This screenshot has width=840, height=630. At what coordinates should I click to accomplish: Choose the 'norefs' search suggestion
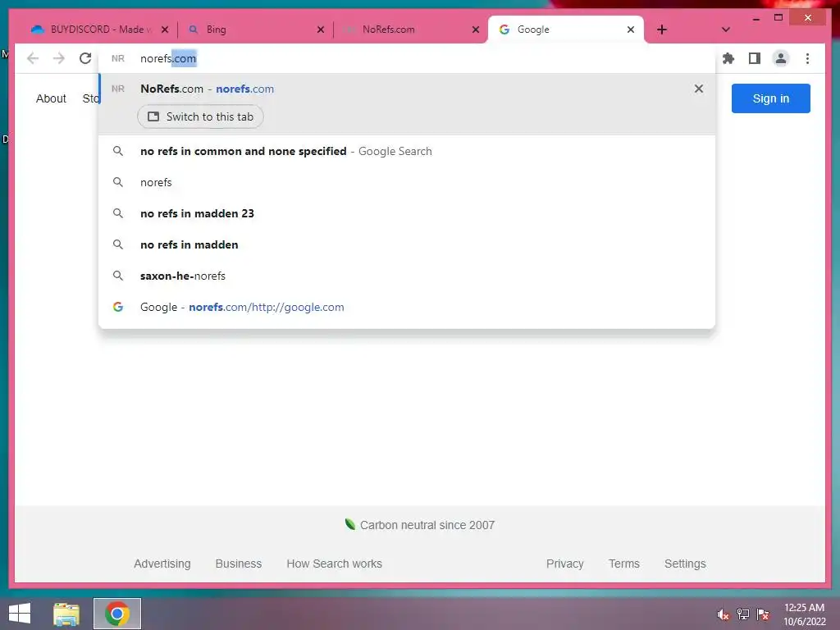pos(407,182)
